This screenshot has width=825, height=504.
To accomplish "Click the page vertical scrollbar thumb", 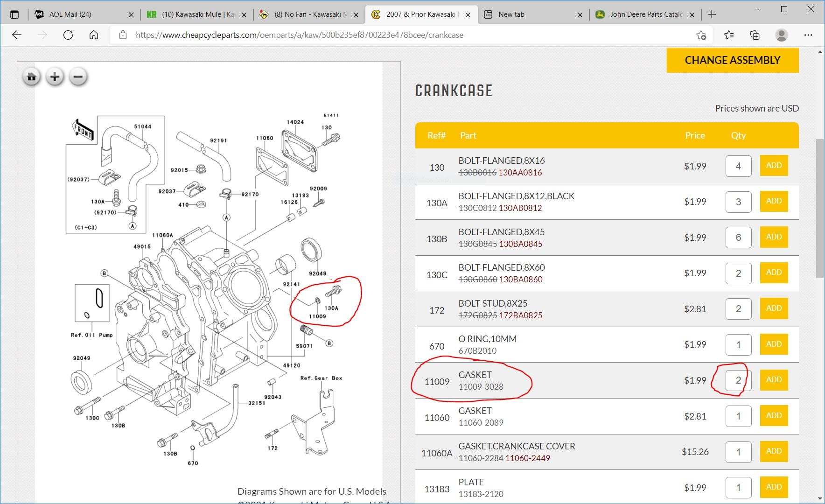I will coord(820,208).
